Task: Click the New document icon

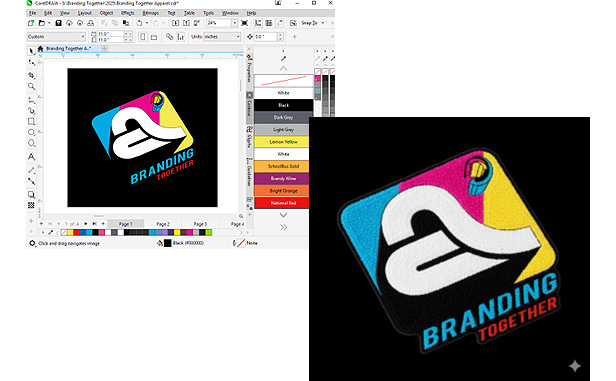Action: 31,23
